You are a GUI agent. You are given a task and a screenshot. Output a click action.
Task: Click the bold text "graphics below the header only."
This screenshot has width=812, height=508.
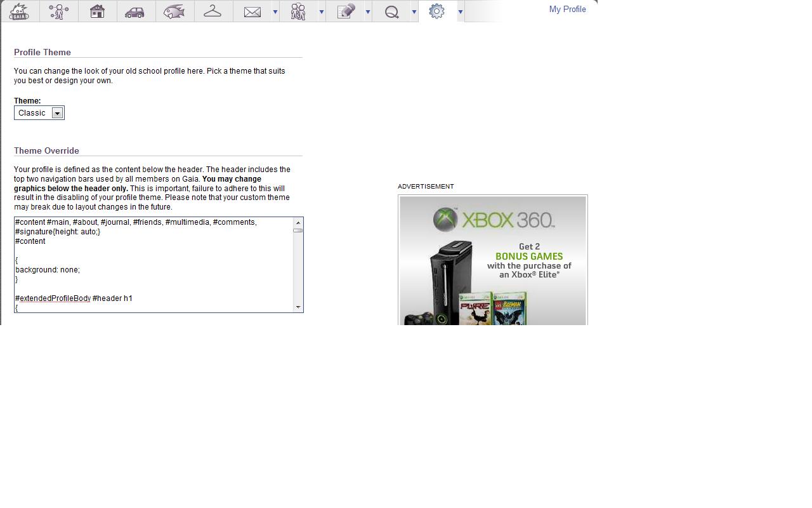pyautogui.click(x=71, y=189)
